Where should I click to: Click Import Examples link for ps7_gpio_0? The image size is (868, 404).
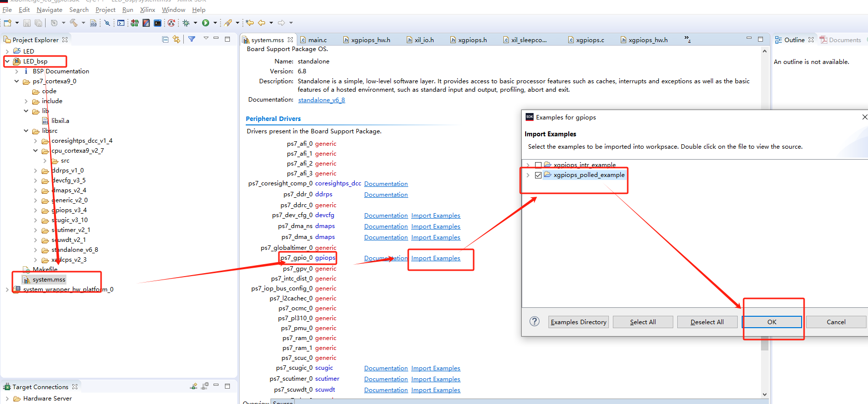coord(436,258)
